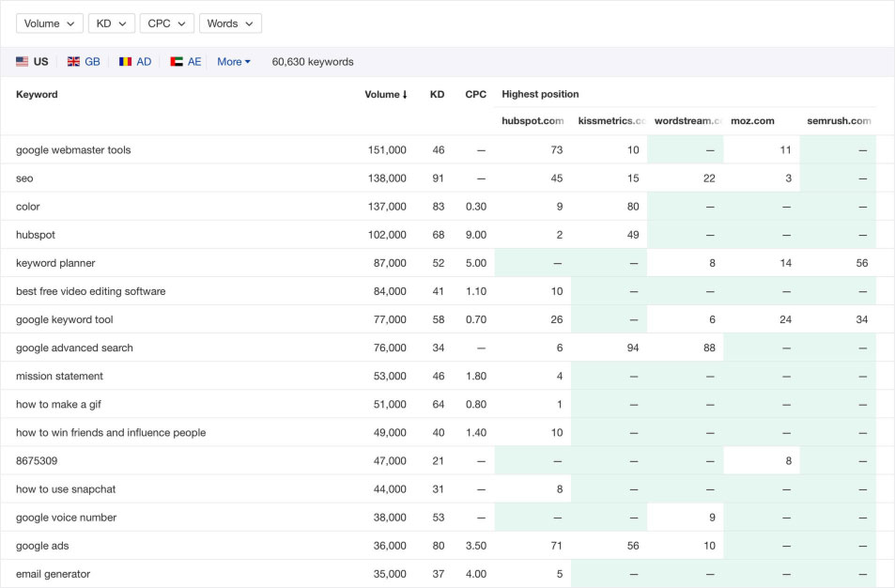Image resolution: width=895 pixels, height=588 pixels.
Task: Open the 'google keyword tool' keyword
Action: (x=65, y=319)
